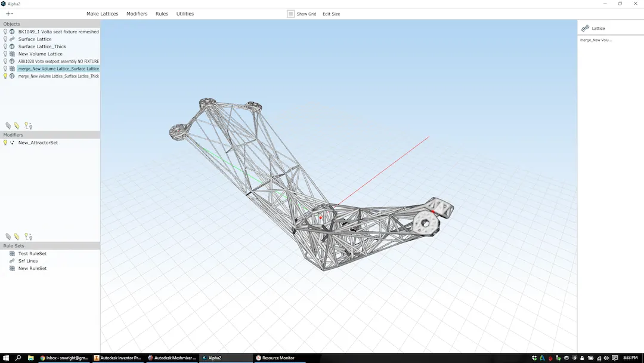
Task: Click the Edit Size button
Action: tap(331, 14)
